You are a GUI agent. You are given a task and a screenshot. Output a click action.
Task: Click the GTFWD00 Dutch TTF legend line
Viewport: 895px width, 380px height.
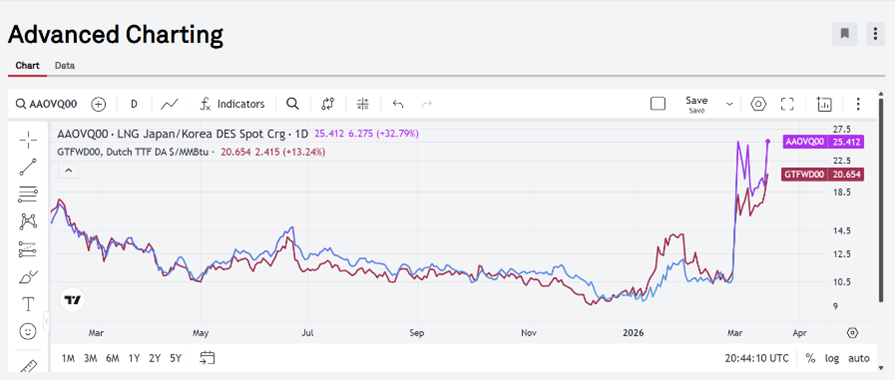coord(135,152)
